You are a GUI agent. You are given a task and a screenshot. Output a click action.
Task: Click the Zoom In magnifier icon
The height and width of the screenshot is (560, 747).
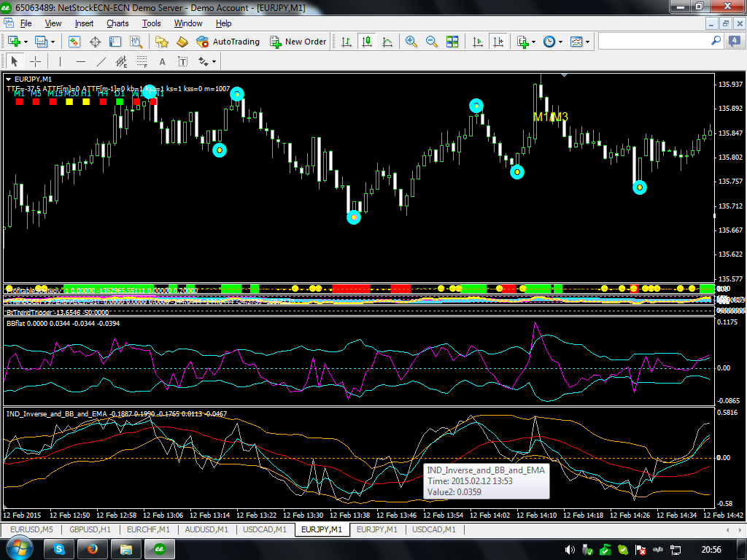[412, 42]
